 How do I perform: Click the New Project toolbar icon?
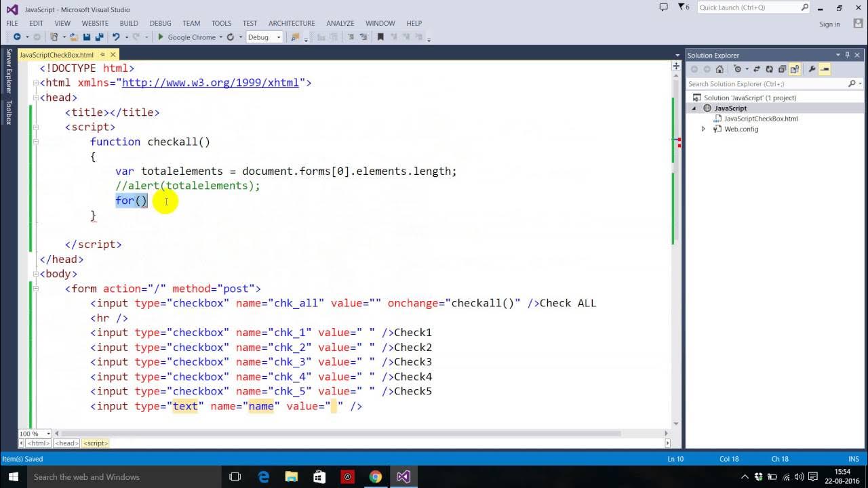click(x=54, y=37)
